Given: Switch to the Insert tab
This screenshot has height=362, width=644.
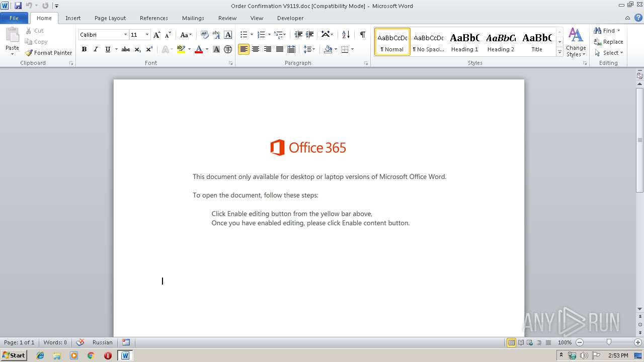Looking at the screenshot, I should point(73,18).
